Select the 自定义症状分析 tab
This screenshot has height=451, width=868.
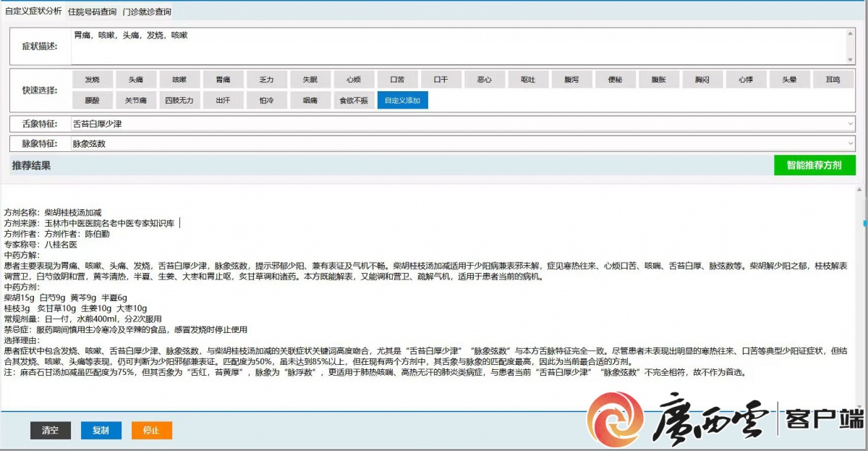point(33,12)
